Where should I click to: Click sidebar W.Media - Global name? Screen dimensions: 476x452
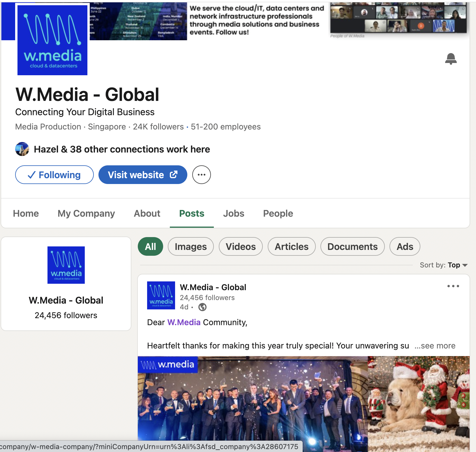pos(66,300)
